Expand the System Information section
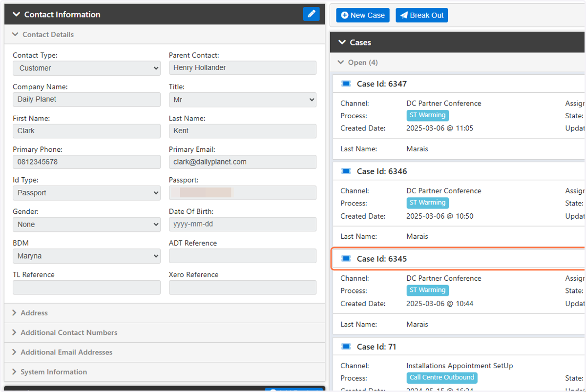 pos(165,371)
